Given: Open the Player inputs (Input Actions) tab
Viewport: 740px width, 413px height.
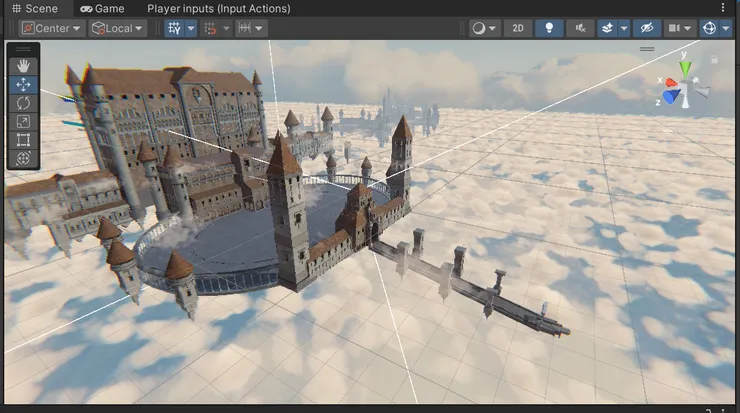Looking at the screenshot, I should (x=219, y=8).
